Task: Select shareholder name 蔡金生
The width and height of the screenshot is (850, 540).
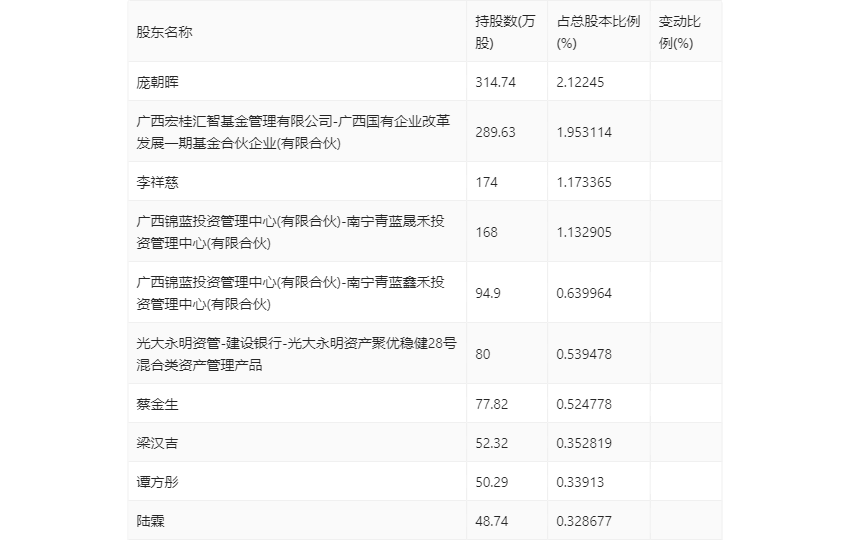Action: click(157, 404)
